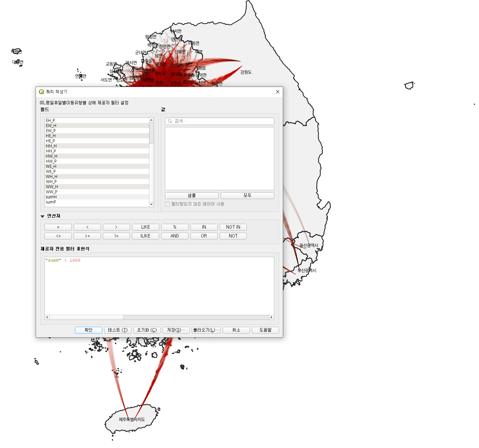
Task: Insert the % wildcard operator
Action: (x=175, y=227)
